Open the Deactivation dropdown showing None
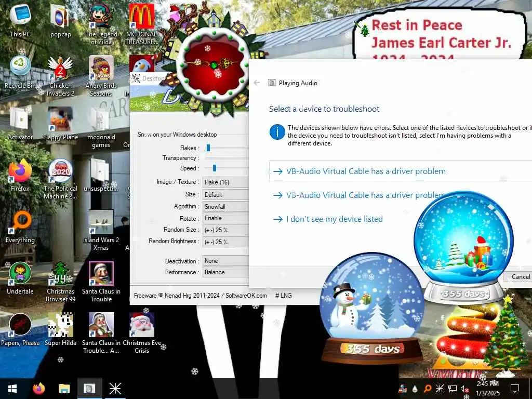This screenshot has height=399, width=532. pos(225,261)
